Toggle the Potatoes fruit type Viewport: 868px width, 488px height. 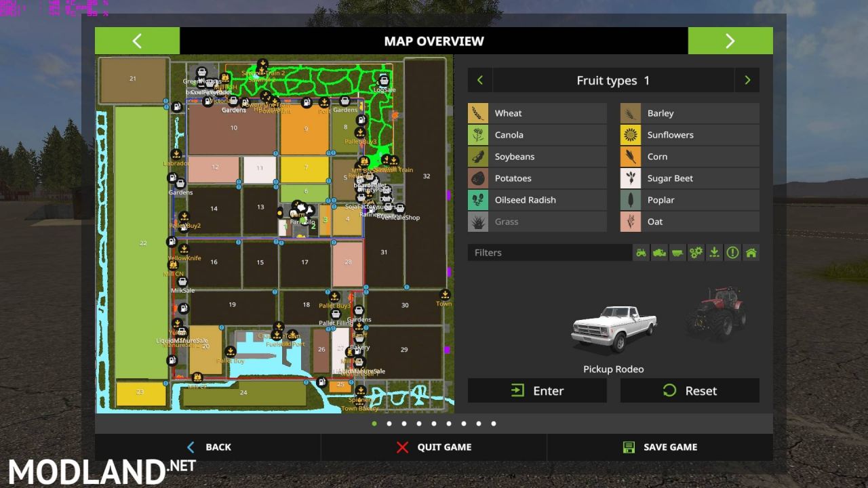tap(537, 178)
